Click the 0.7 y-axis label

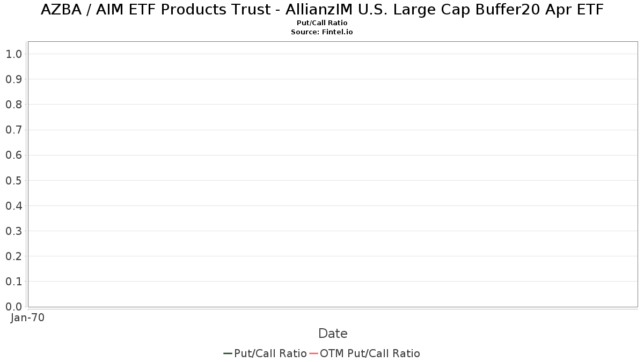tap(13, 130)
